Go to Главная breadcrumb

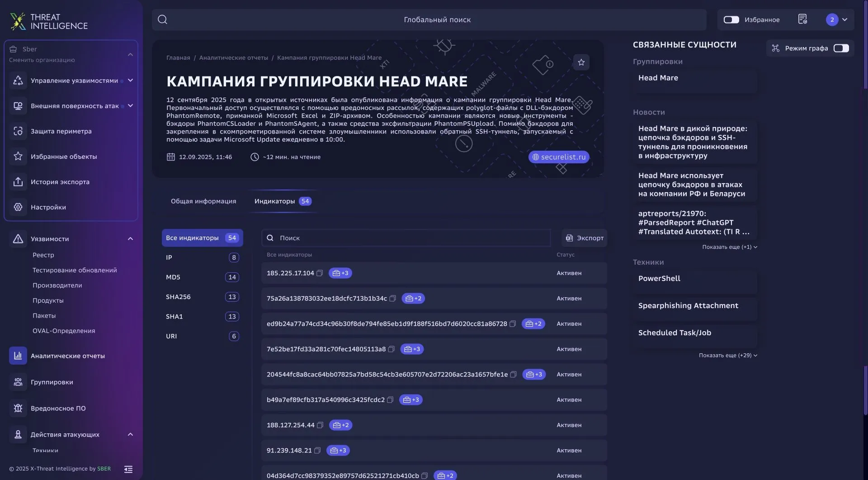coord(178,58)
